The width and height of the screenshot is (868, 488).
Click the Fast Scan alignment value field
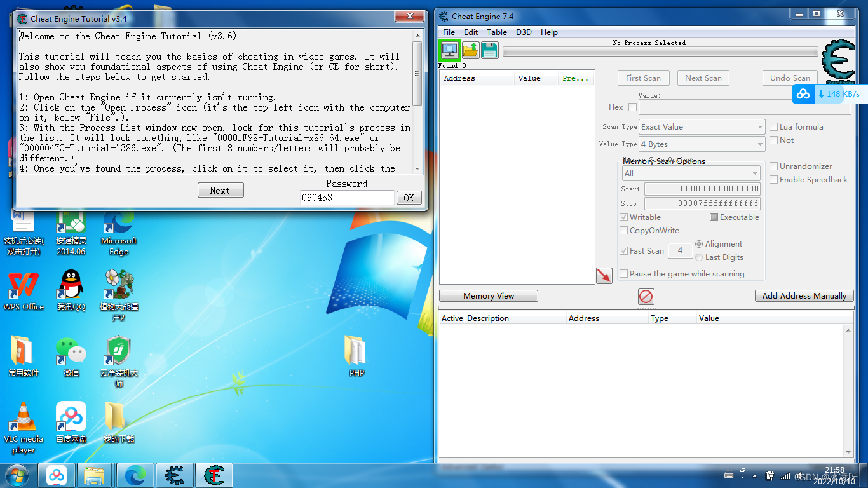click(x=680, y=251)
